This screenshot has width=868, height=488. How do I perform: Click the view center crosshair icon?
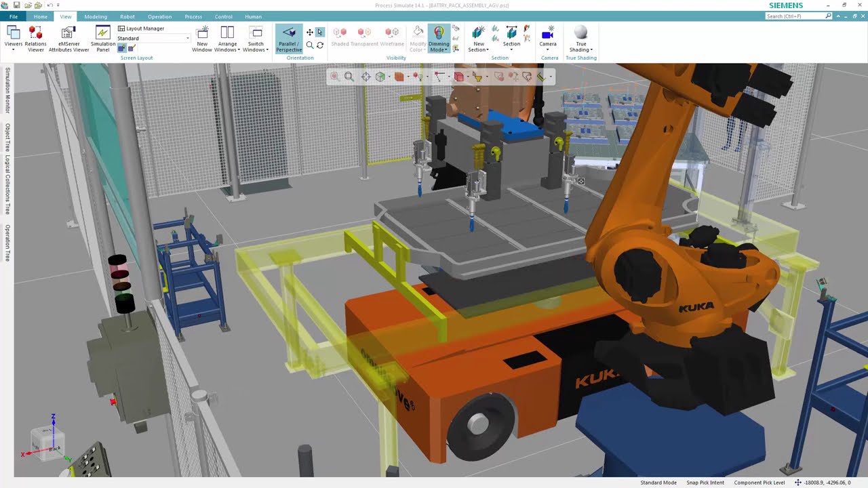[366, 77]
